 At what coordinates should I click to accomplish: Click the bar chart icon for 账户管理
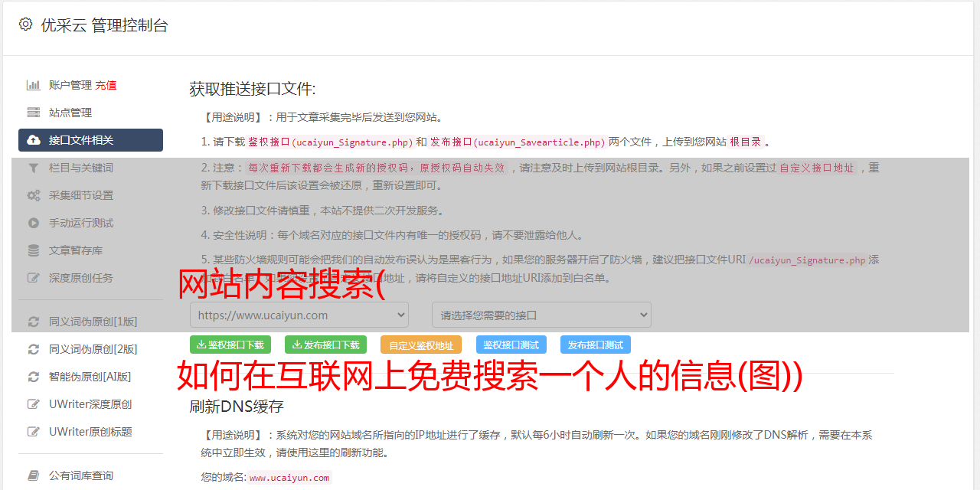point(34,85)
